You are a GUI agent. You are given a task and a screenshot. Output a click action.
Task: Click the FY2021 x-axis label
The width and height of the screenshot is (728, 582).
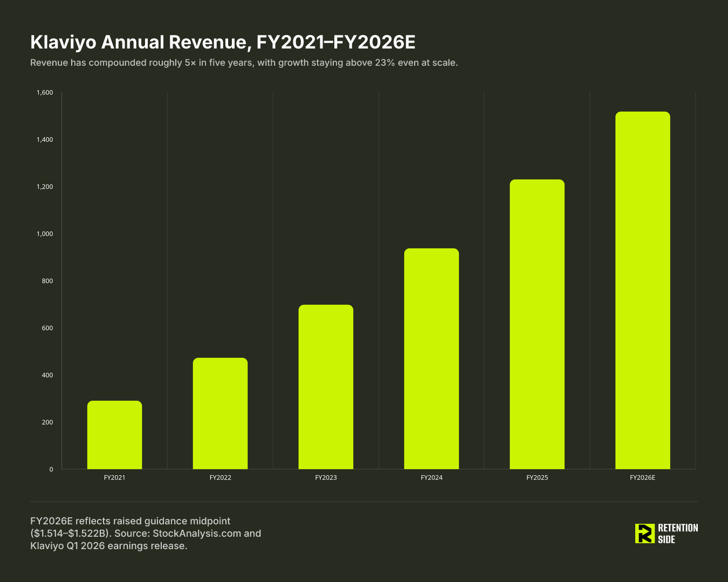[x=114, y=477]
